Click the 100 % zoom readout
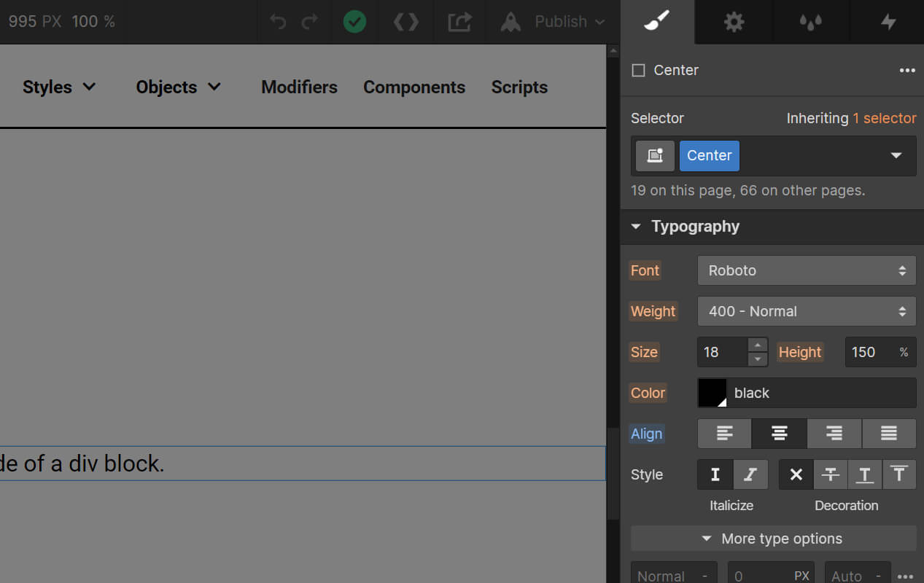Image resolution: width=924 pixels, height=583 pixels. pyautogui.click(x=93, y=21)
